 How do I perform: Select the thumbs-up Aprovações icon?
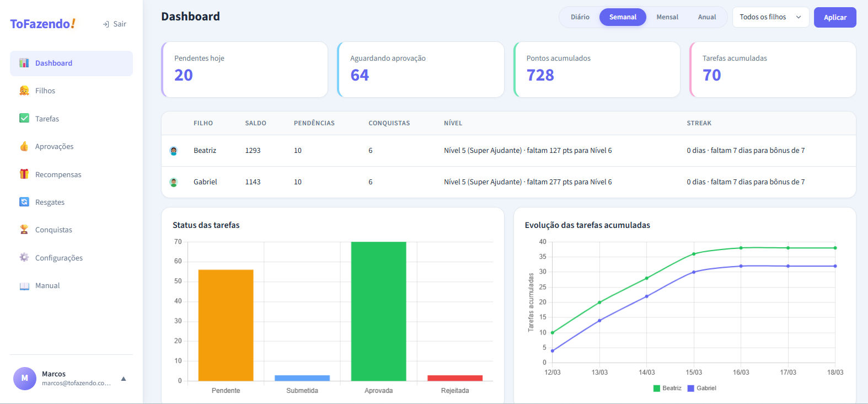click(24, 146)
